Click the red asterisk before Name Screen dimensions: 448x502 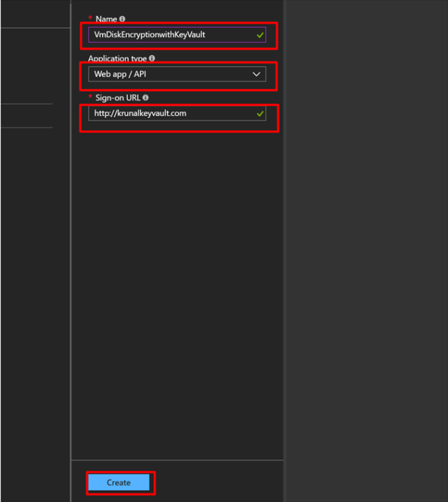90,19
